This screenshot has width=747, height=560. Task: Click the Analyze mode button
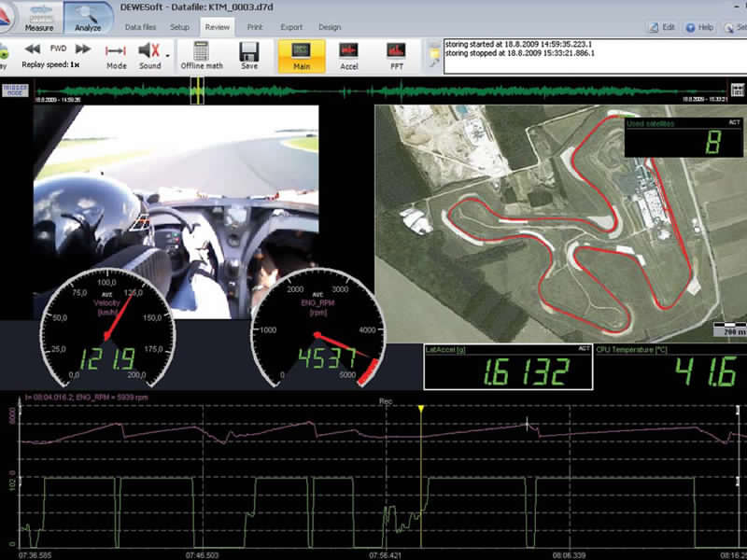[x=88, y=16]
